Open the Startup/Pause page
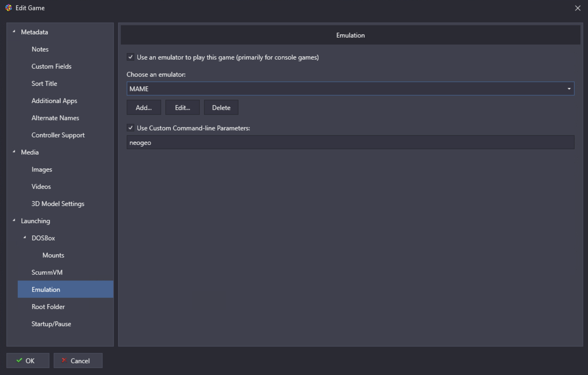Image resolution: width=588 pixels, height=375 pixels. click(x=51, y=324)
